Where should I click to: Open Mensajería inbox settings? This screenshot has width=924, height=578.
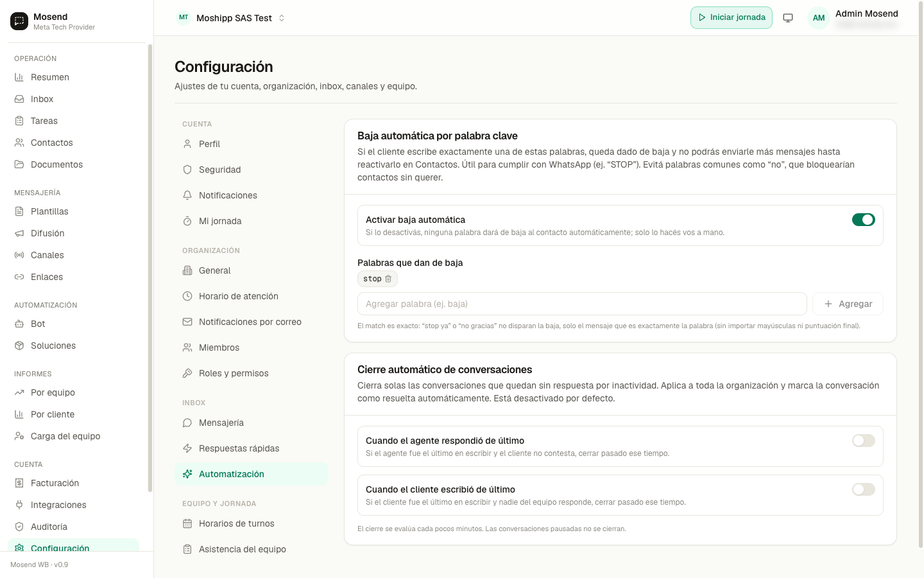click(x=252, y=423)
